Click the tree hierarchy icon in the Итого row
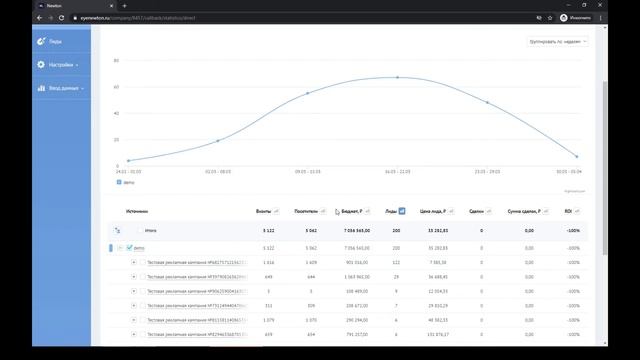640x360 pixels. (117, 231)
